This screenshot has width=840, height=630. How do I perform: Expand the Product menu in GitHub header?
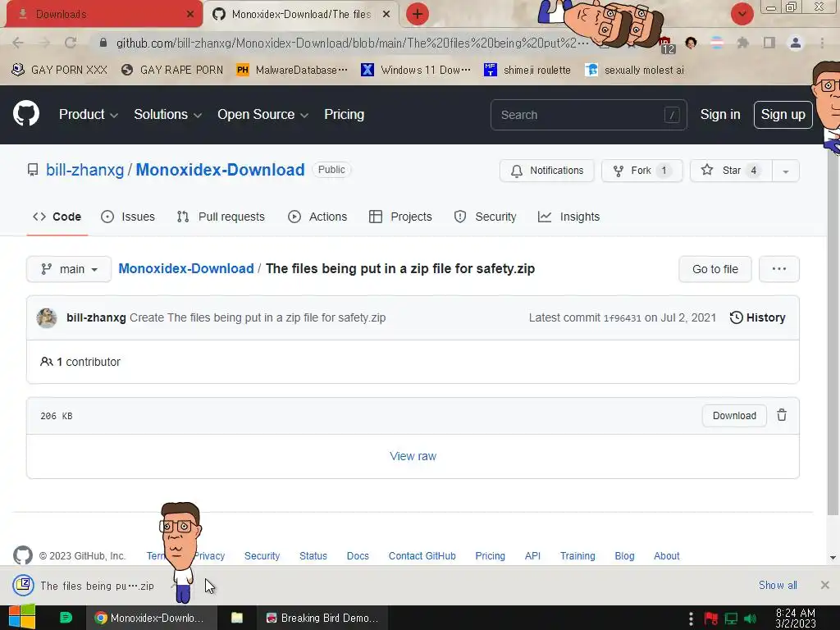pos(89,115)
